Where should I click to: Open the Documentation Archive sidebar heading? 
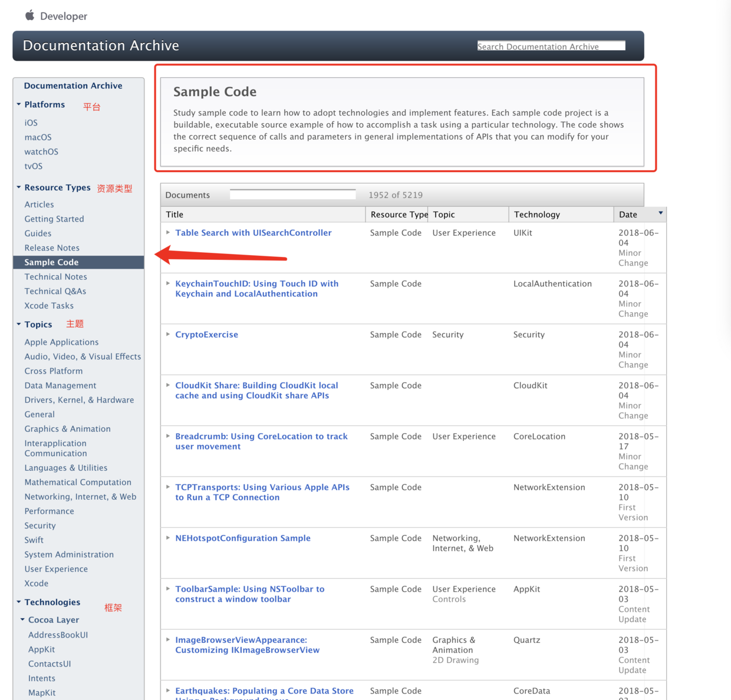click(73, 85)
